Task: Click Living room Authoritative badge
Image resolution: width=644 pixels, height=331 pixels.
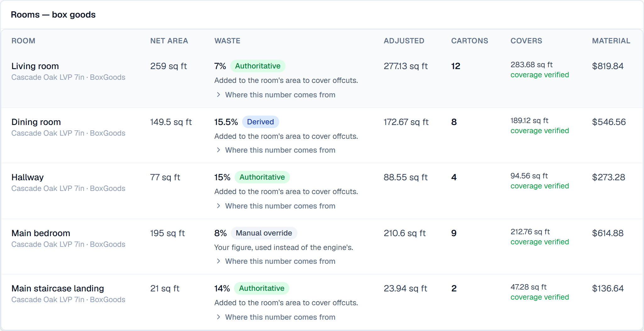Action: 258,66
